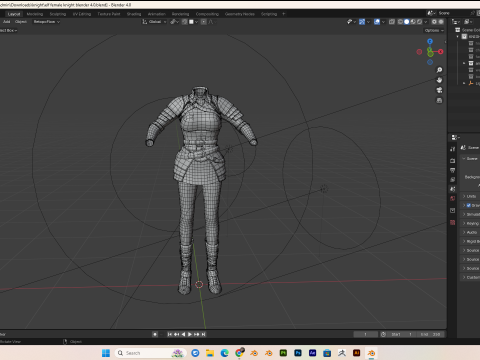
Task: Open the Add menu in viewport header
Action: (x=7, y=22)
